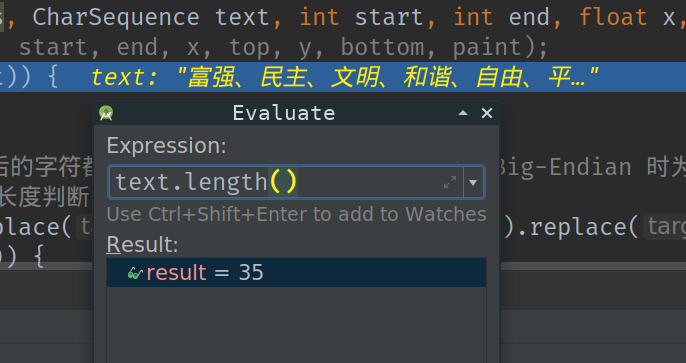Click the horizontal editor scrollbar behind the dialog

593,266
